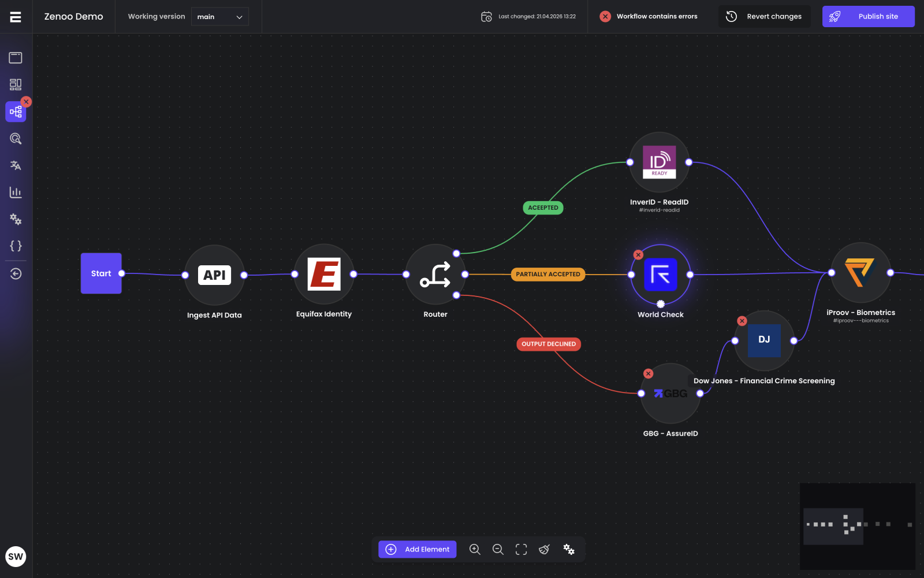The image size is (924, 578).
Task: Click the Zenoo Demo project title
Action: pos(74,17)
